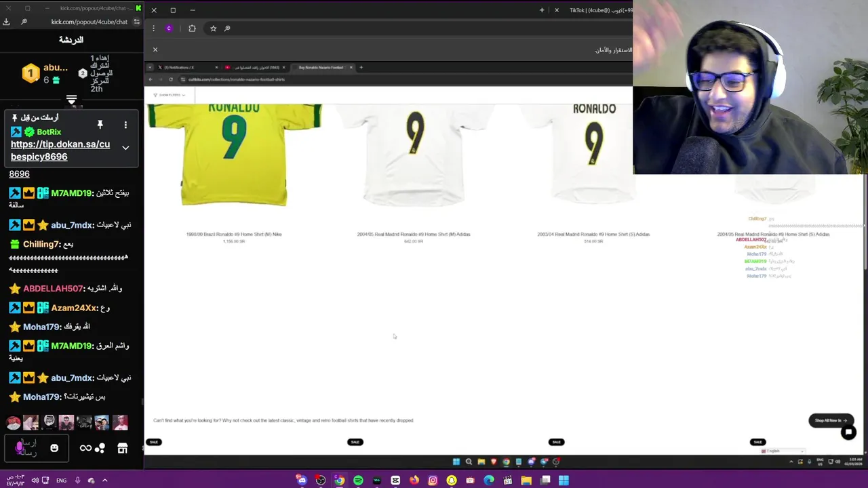Open Instagram from the purple taskbar
868x488 pixels.
pos(433,481)
